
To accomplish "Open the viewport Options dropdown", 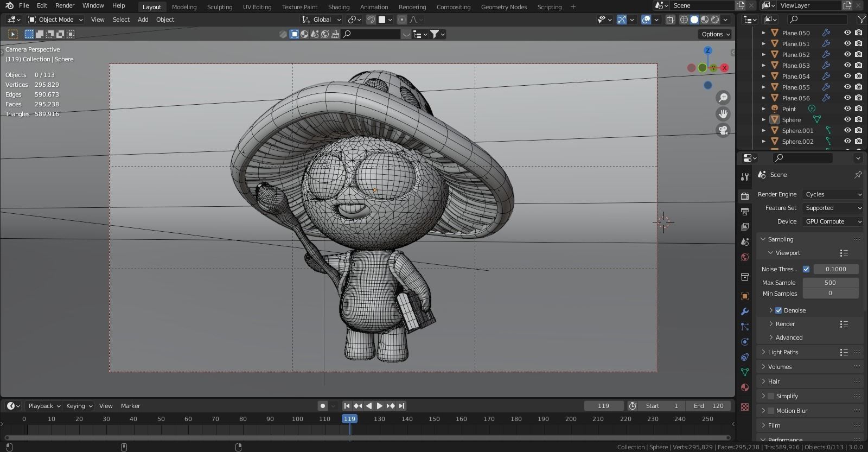I will click(716, 34).
